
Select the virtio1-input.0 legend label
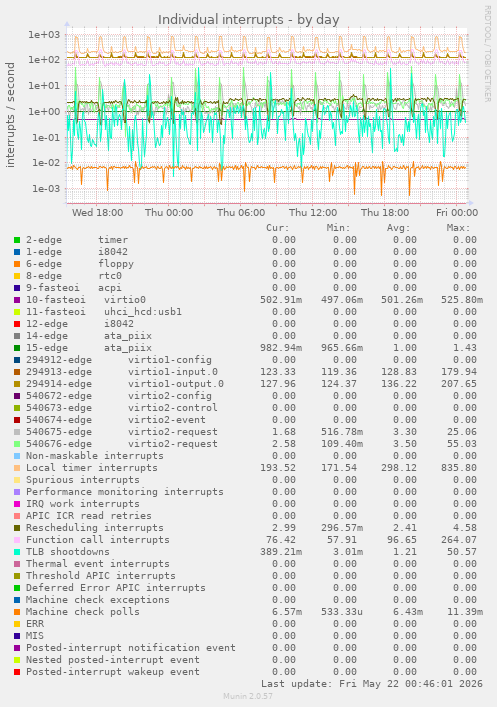pos(173,372)
